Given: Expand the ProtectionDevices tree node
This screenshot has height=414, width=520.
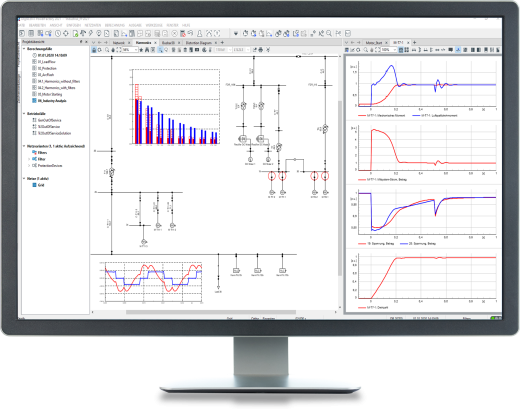Looking at the screenshot, I should (x=29, y=166).
